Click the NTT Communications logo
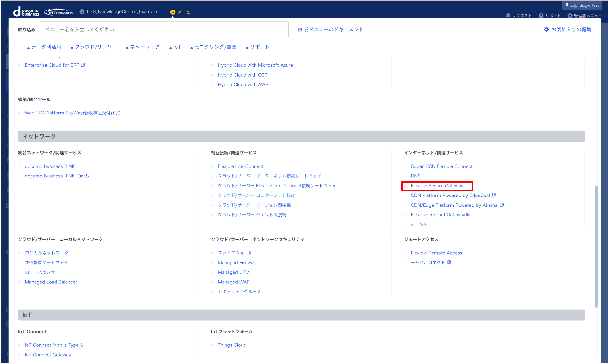The width and height of the screenshot is (608, 364). pos(59,12)
